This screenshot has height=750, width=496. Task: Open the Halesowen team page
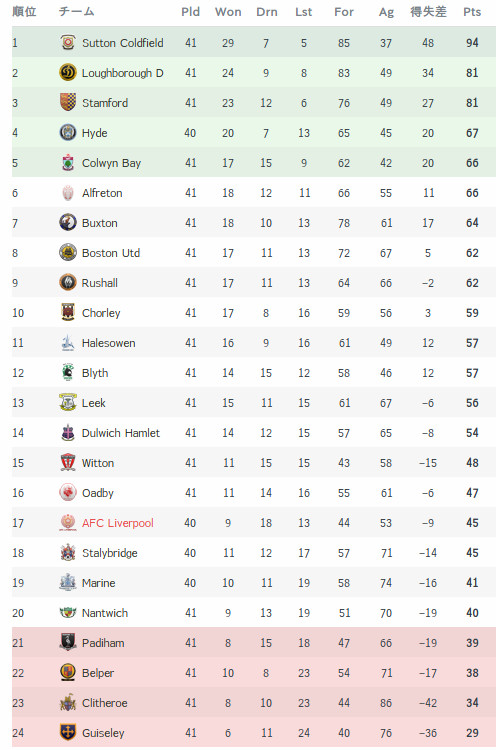(109, 343)
